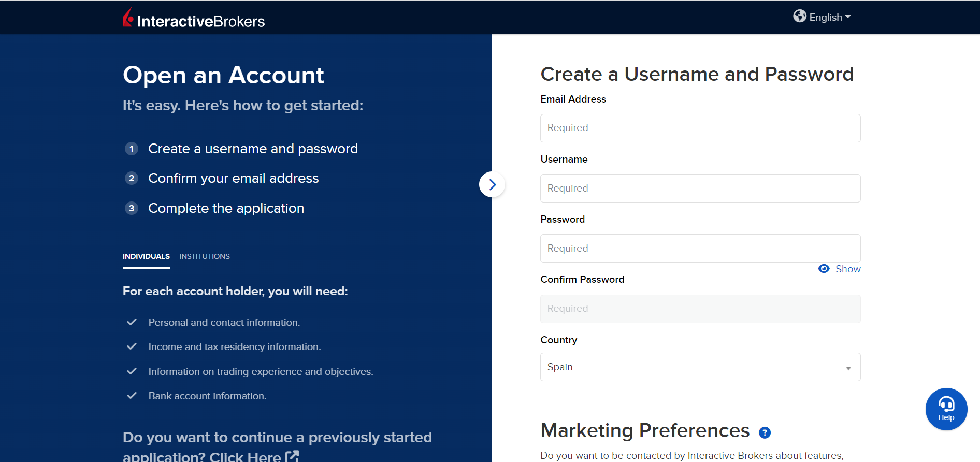This screenshot has height=462, width=980.
Task: Click checkmark beside Bank account information
Action: coord(132,396)
